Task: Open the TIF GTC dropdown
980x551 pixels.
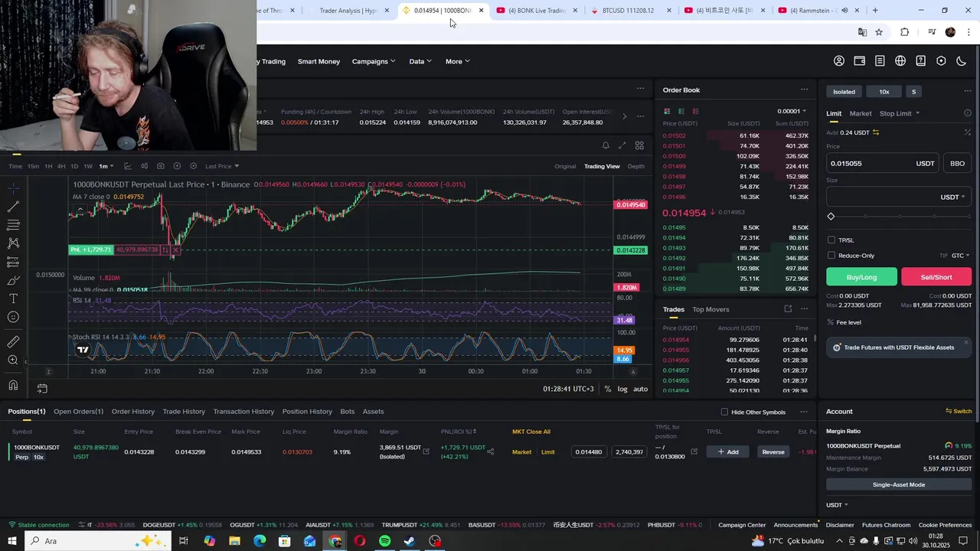Action: 961,256
